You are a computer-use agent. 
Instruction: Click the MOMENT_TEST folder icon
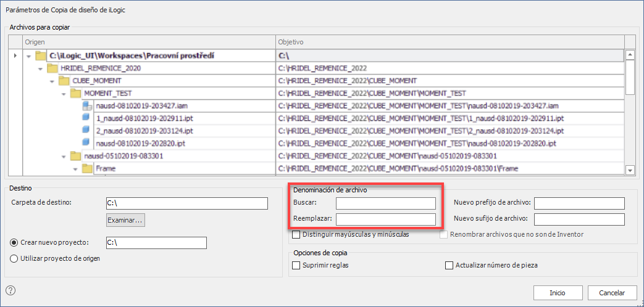[x=75, y=93]
